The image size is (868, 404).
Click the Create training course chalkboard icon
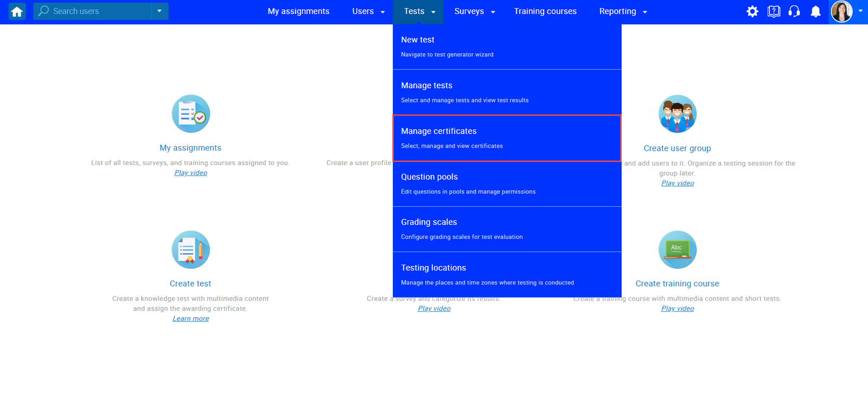[x=677, y=250]
